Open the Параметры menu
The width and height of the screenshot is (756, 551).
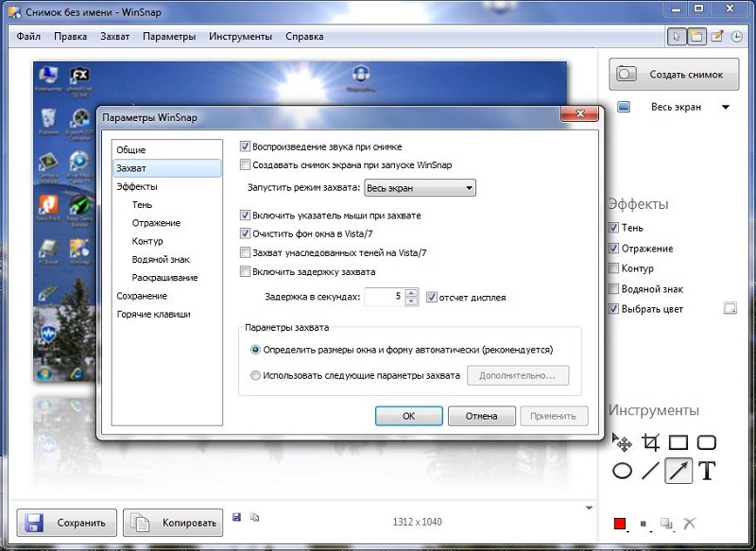[169, 37]
